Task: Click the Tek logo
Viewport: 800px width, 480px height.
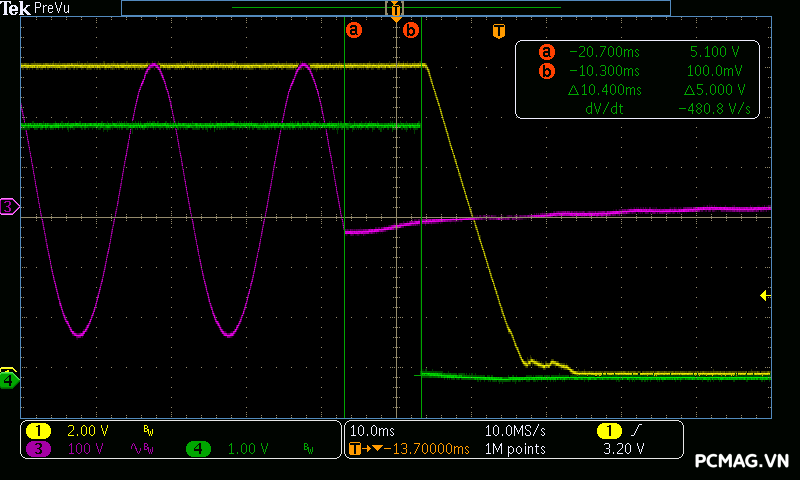Action: point(16,8)
